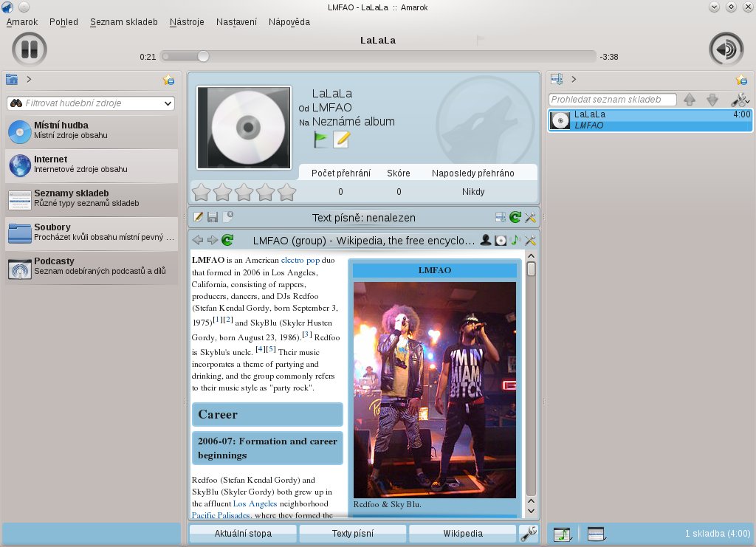Open Místní hudba source

point(92,131)
